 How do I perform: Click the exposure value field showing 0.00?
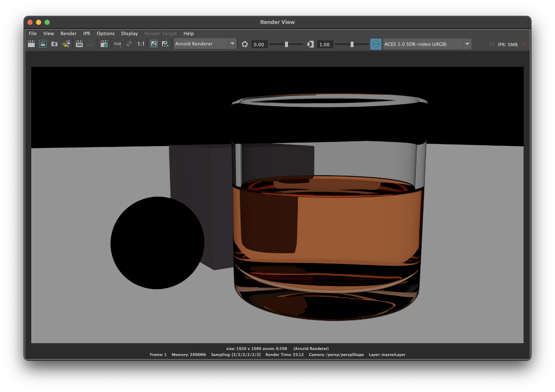point(259,45)
